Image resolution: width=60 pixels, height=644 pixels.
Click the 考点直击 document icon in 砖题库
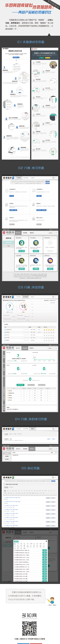click(36, 243)
